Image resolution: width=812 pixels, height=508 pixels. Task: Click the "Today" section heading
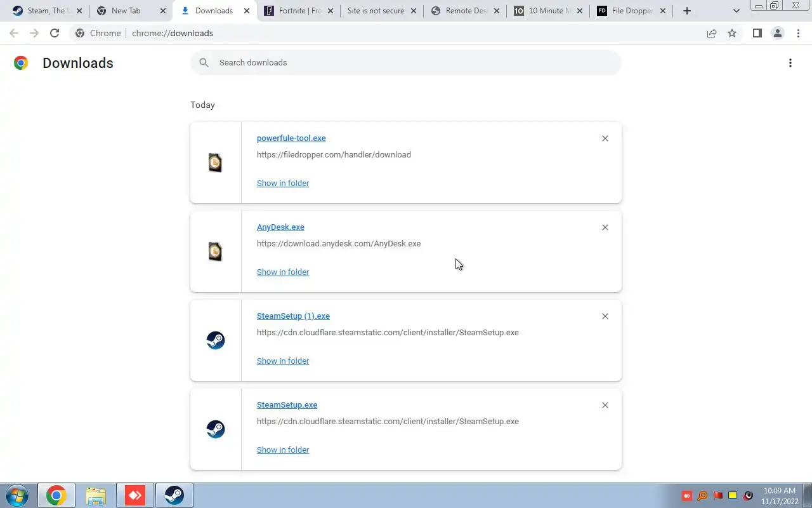pos(202,105)
